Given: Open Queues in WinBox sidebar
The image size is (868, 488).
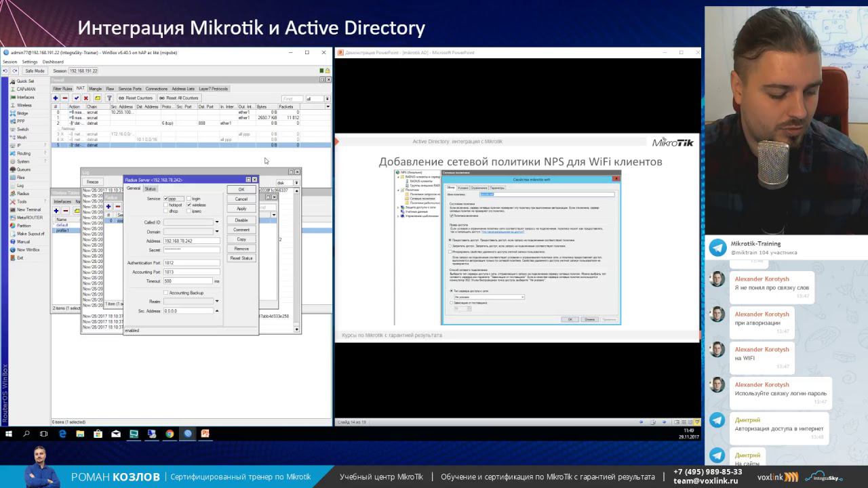Looking at the screenshot, I should [x=23, y=169].
